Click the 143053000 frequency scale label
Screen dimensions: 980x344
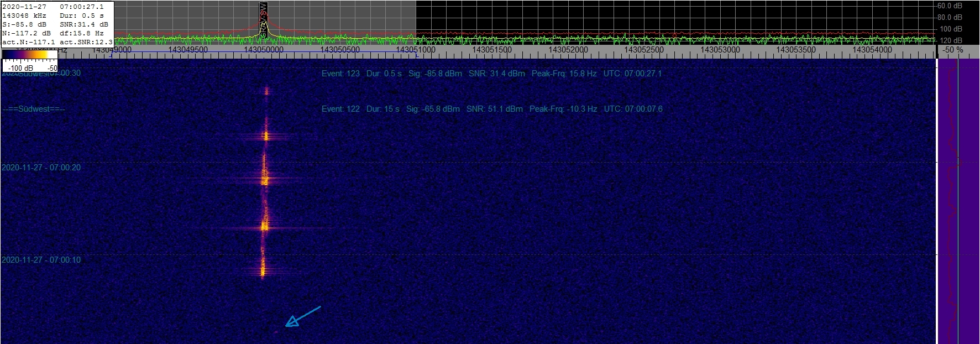pos(720,50)
